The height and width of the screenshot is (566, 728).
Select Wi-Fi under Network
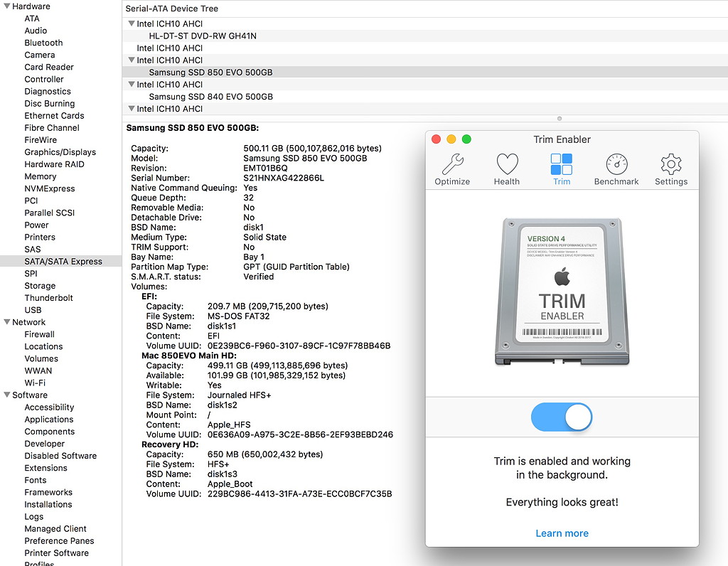click(35, 383)
